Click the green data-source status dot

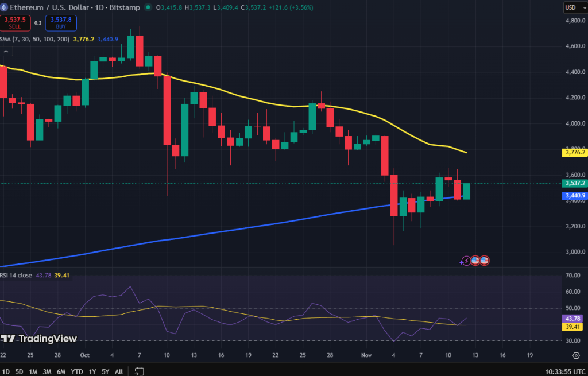[148, 7]
